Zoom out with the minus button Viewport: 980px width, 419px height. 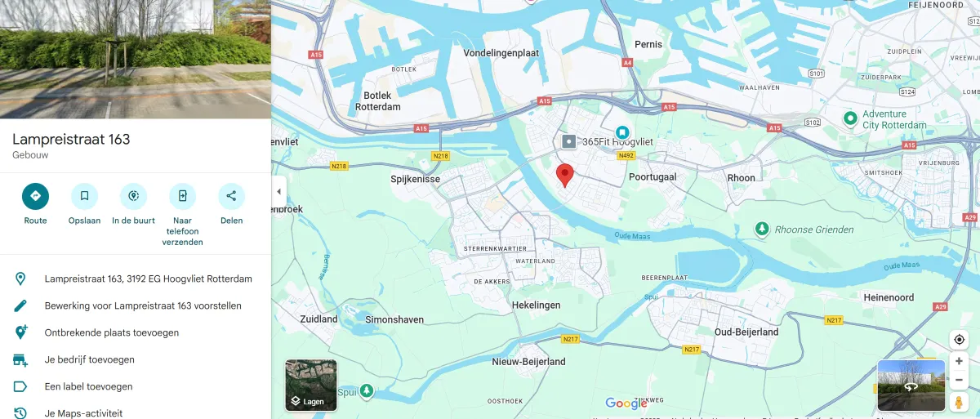(959, 380)
